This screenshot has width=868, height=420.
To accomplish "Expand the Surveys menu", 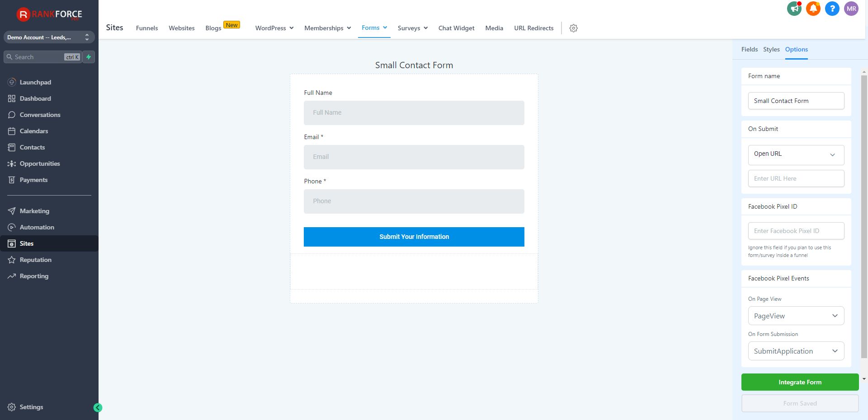I will pos(412,28).
